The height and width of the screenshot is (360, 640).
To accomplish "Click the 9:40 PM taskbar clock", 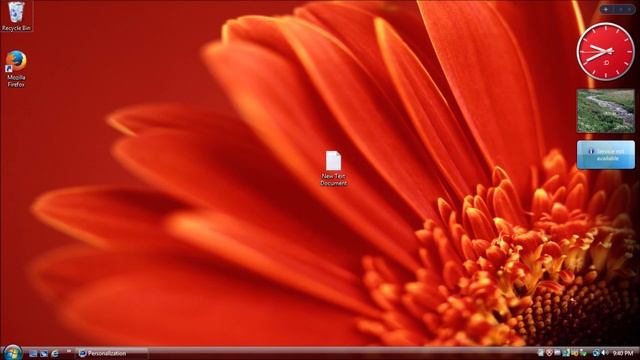I will [x=623, y=353].
